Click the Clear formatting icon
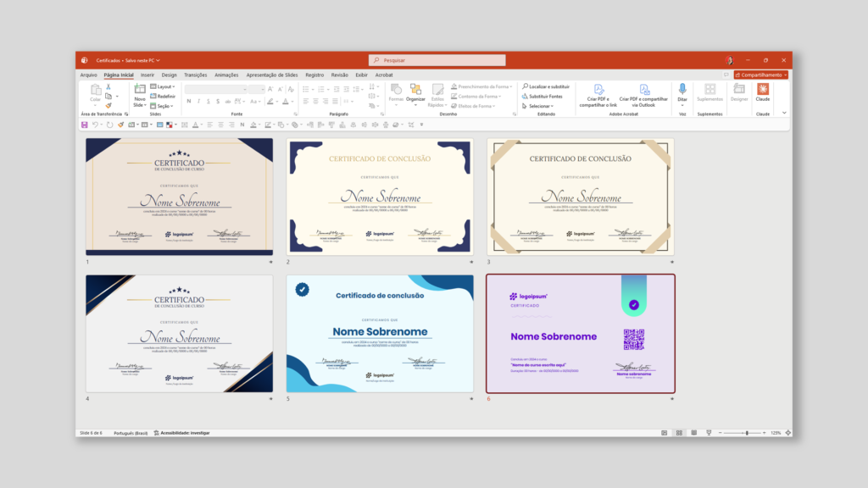 291,89
